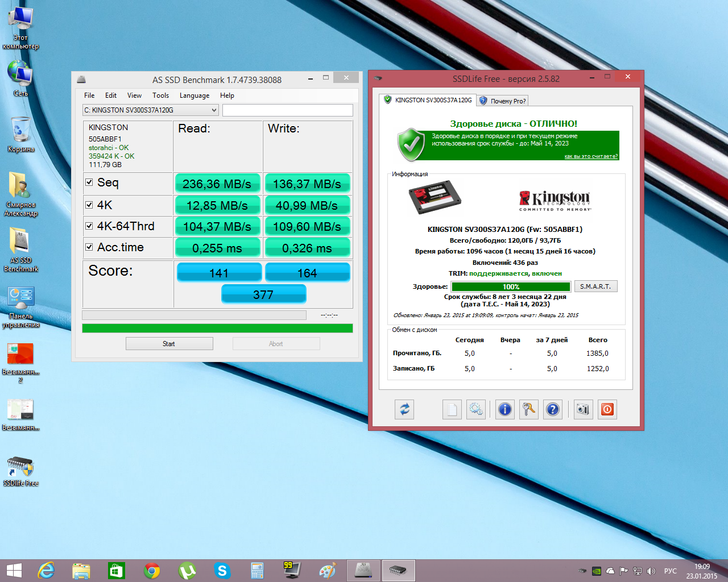The width and height of the screenshot is (728, 582).
Task: Open the Корзина recycle bin
Action: 20,135
